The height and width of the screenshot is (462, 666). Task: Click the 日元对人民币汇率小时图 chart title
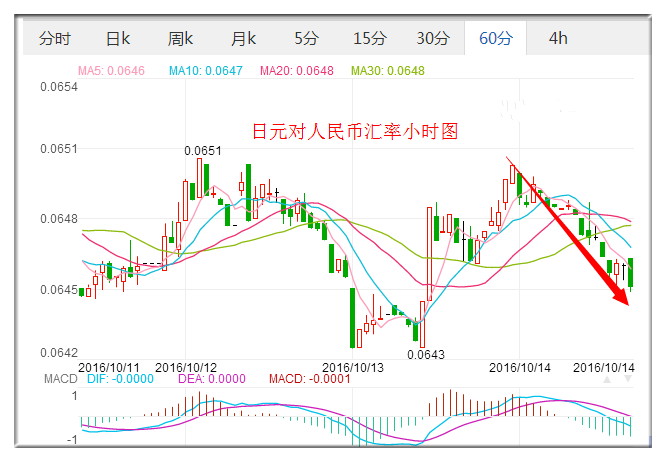[355, 132]
